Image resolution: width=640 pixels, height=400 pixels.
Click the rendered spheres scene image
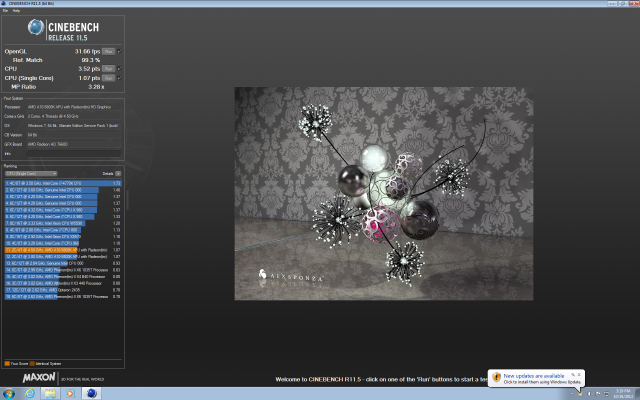[x=384, y=193]
